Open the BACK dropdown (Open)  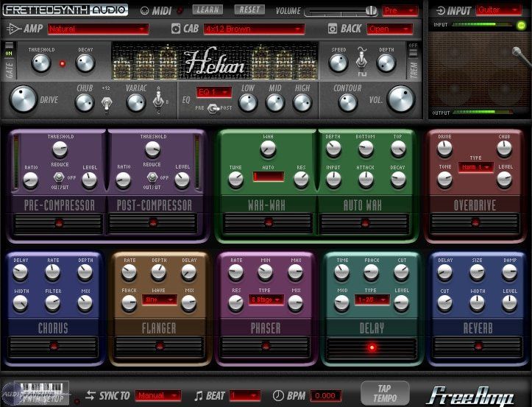[x=390, y=29]
